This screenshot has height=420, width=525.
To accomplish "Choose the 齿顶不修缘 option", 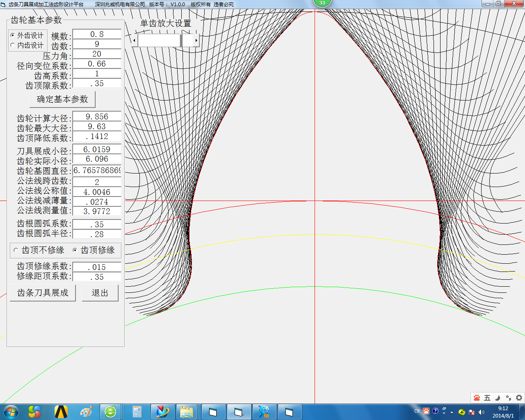I will click(39, 250).
